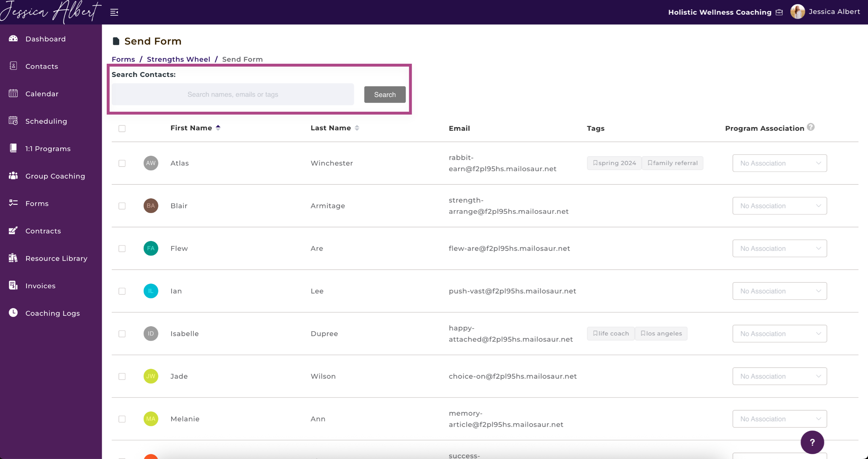The image size is (868, 459).
Task: Click the ID avatar for Isabelle
Action: click(151, 333)
